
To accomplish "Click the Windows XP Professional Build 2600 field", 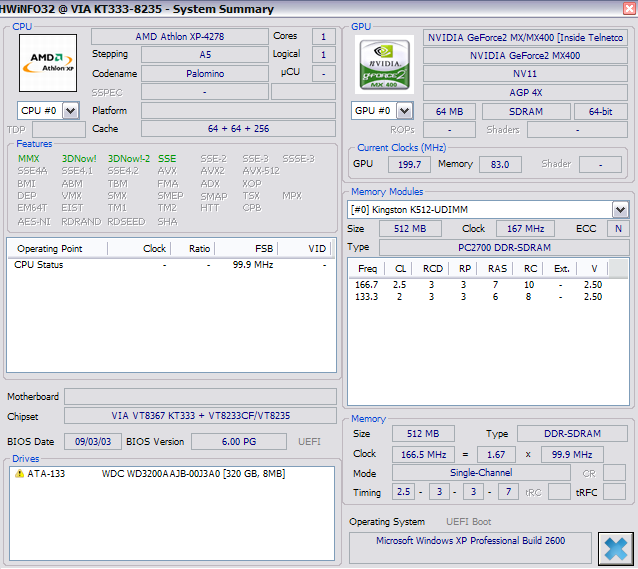I will tap(470, 546).
